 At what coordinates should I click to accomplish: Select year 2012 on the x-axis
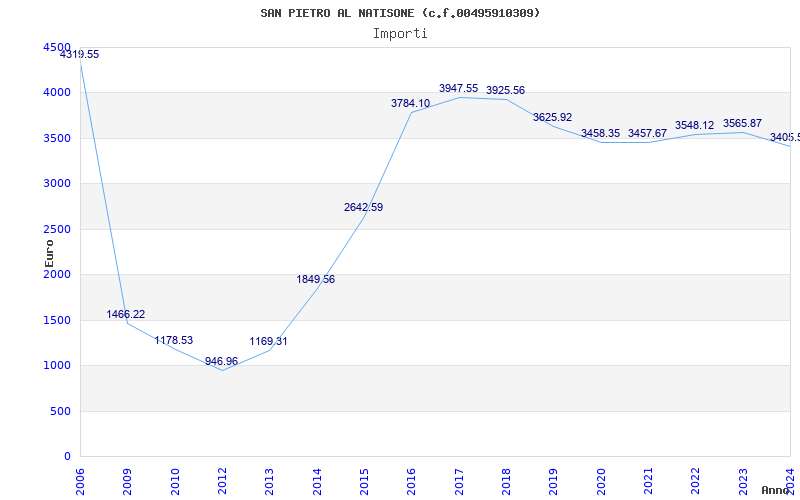coord(222,482)
